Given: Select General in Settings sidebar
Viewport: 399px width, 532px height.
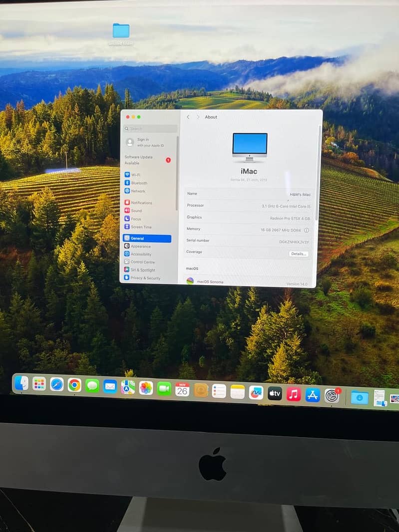Looking at the screenshot, I should point(147,238).
